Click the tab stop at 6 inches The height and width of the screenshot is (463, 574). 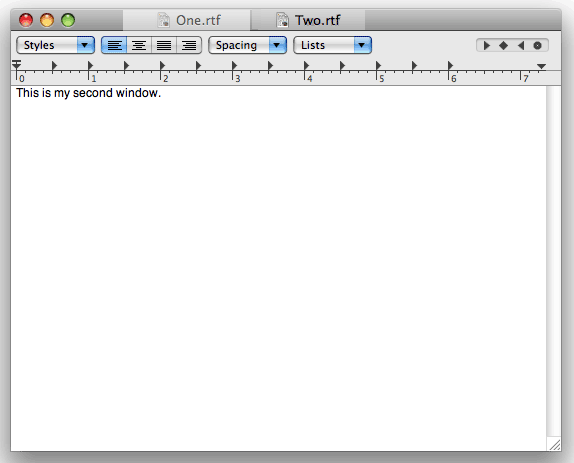tap(450, 66)
